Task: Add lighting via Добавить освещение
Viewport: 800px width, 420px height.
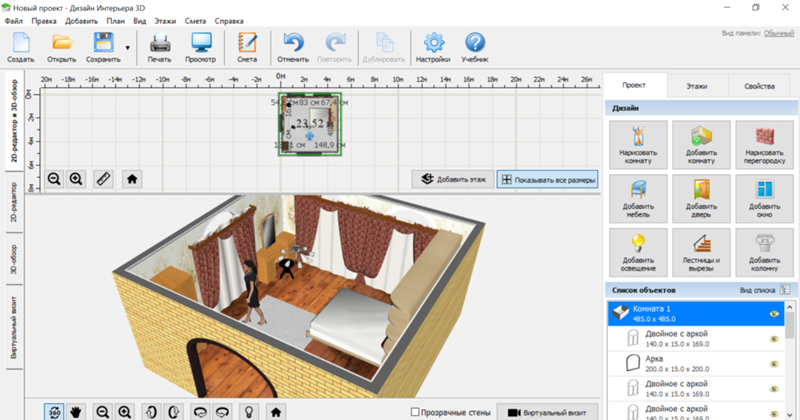Action: [x=639, y=248]
